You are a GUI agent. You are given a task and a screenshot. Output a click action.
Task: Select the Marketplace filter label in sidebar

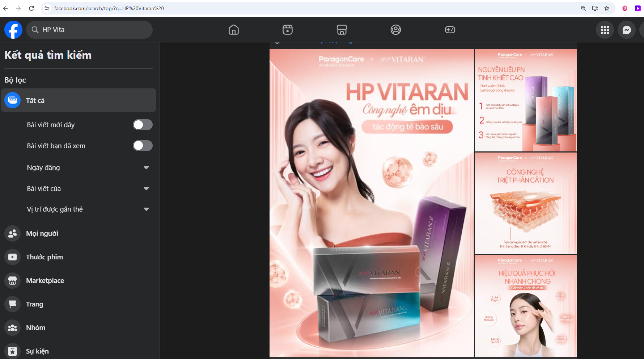tap(45, 281)
